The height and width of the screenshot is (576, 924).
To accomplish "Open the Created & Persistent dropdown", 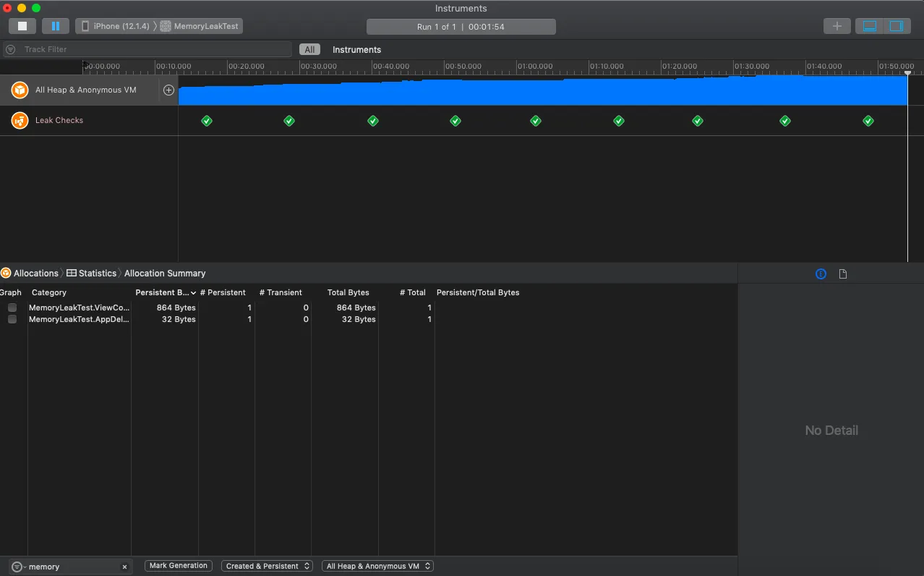I will [x=268, y=566].
